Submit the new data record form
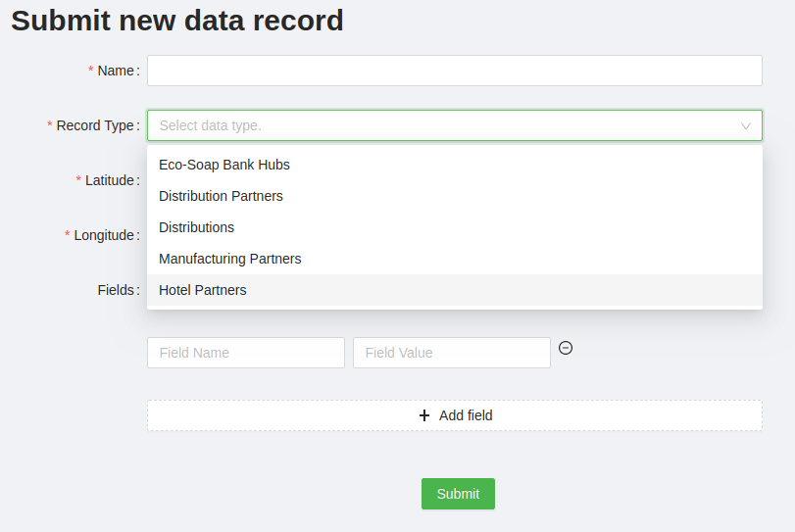The image size is (795, 532). pos(458,494)
